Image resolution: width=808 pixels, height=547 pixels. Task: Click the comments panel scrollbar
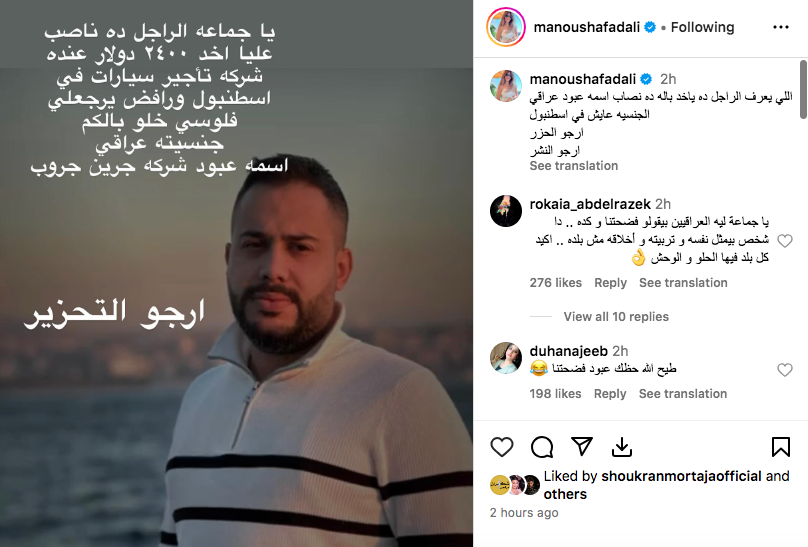pos(803,90)
